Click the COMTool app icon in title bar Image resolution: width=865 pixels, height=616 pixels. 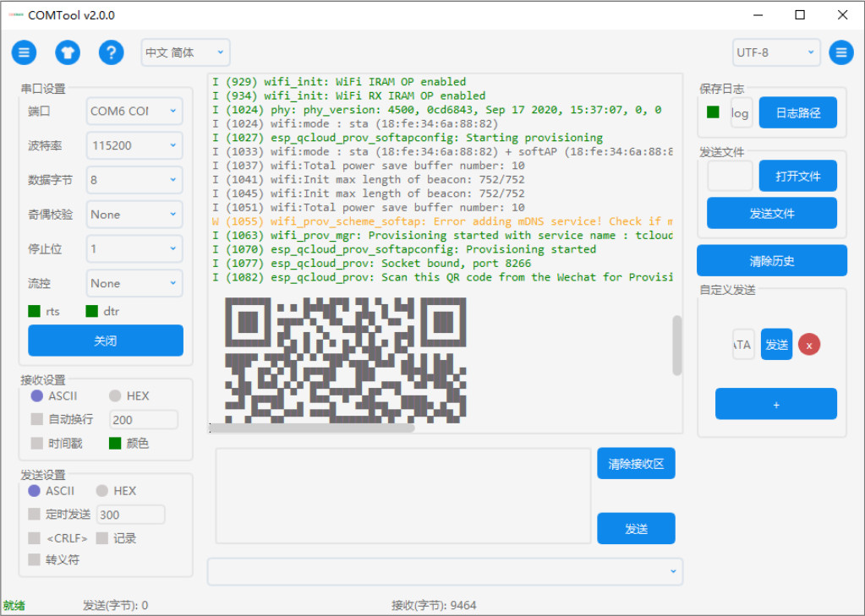pyautogui.click(x=16, y=15)
